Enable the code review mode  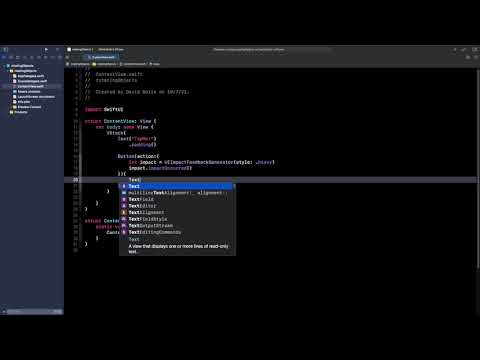coord(463,50)
